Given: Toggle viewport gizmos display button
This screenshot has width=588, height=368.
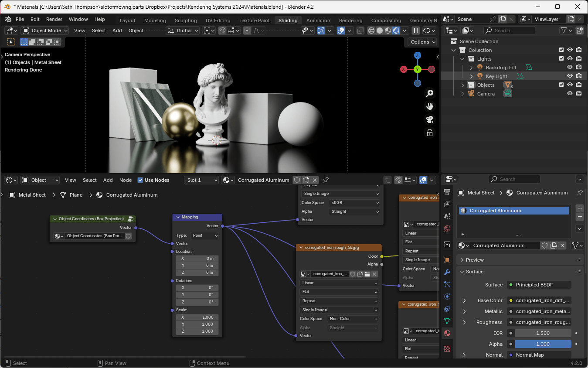Looking at the screenshot, I should click(321, 31).
